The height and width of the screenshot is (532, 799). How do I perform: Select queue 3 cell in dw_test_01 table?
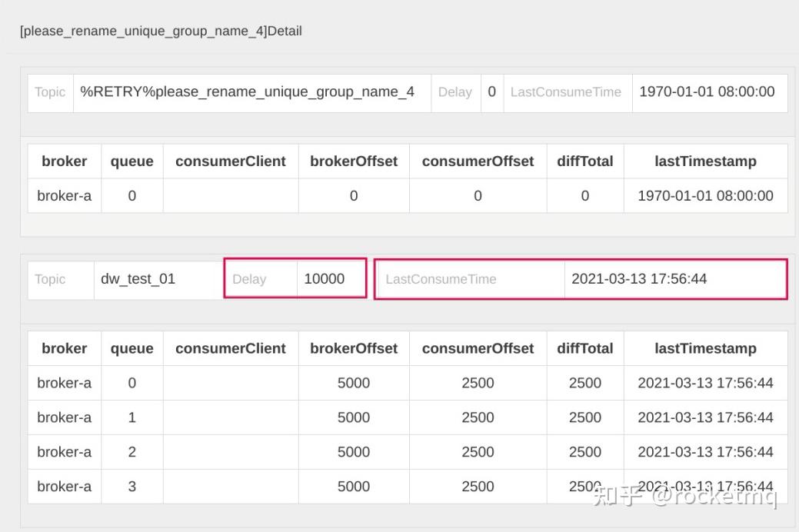point(132,487)
